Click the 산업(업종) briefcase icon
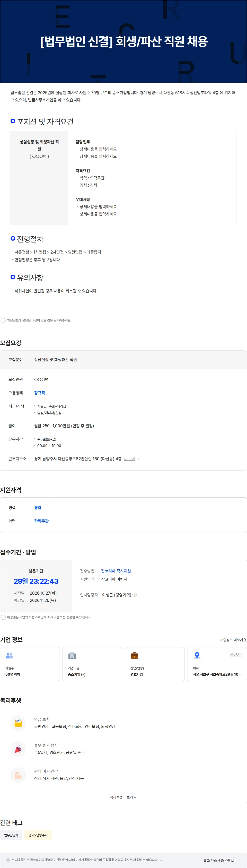This screenshot has height=868, width=247. click(x=135, y=656)
